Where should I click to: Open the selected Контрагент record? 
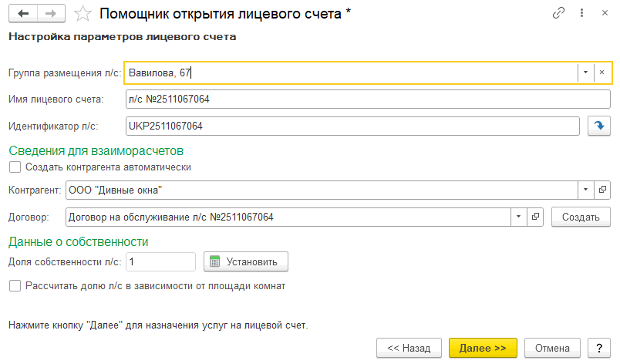602,189
